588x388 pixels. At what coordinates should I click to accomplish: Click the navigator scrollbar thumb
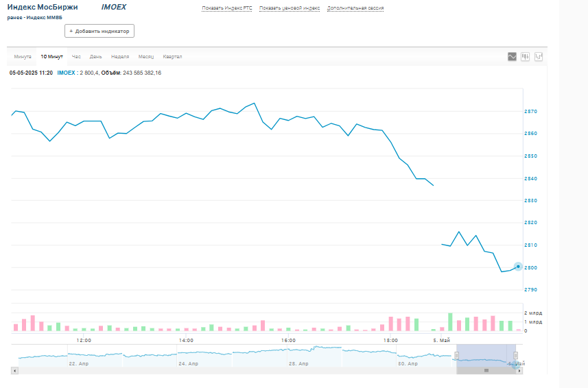(x=486, y=371)
